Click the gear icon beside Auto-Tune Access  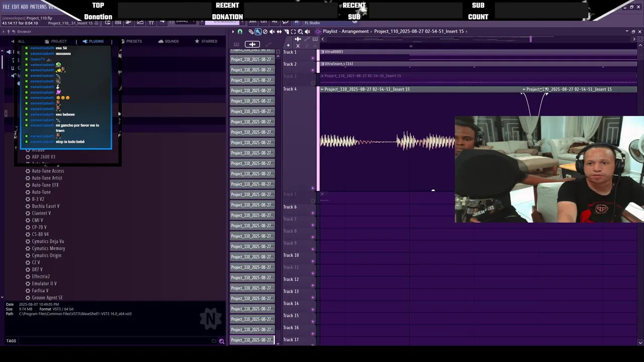coord(28,171)
